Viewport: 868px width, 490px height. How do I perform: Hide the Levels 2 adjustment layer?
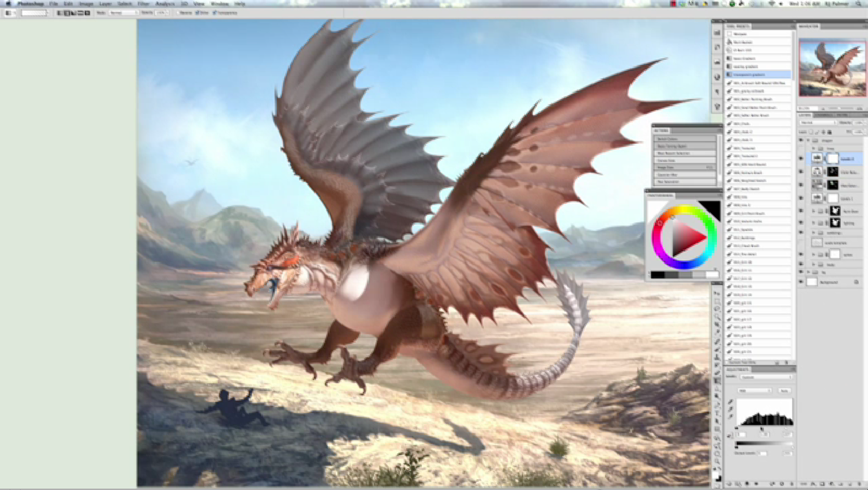point(802,158)
